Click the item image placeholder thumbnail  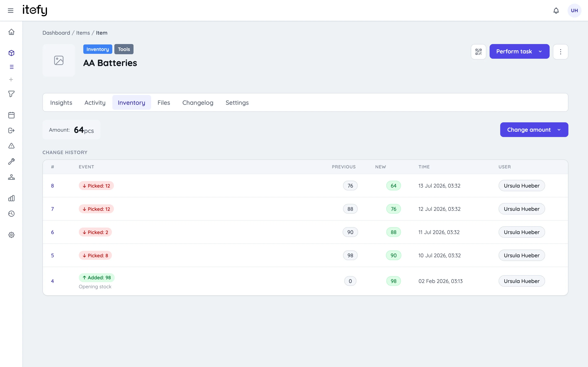pos(59,60)
